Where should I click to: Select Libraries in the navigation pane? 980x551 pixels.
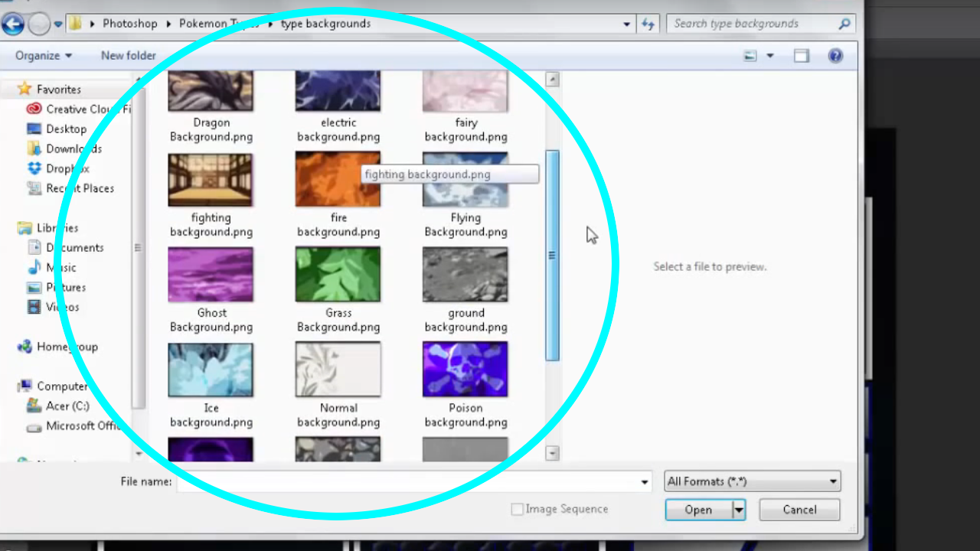tap(47, 228)
